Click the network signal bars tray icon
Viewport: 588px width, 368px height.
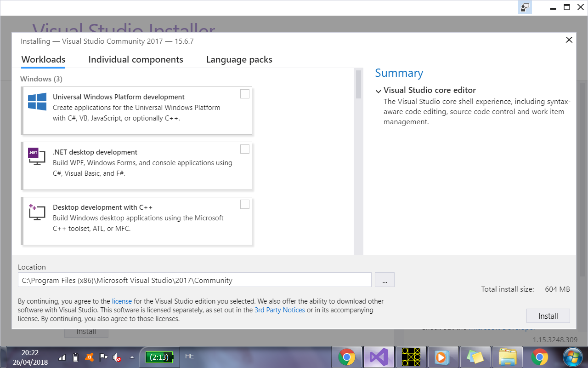tap(62, 357)
